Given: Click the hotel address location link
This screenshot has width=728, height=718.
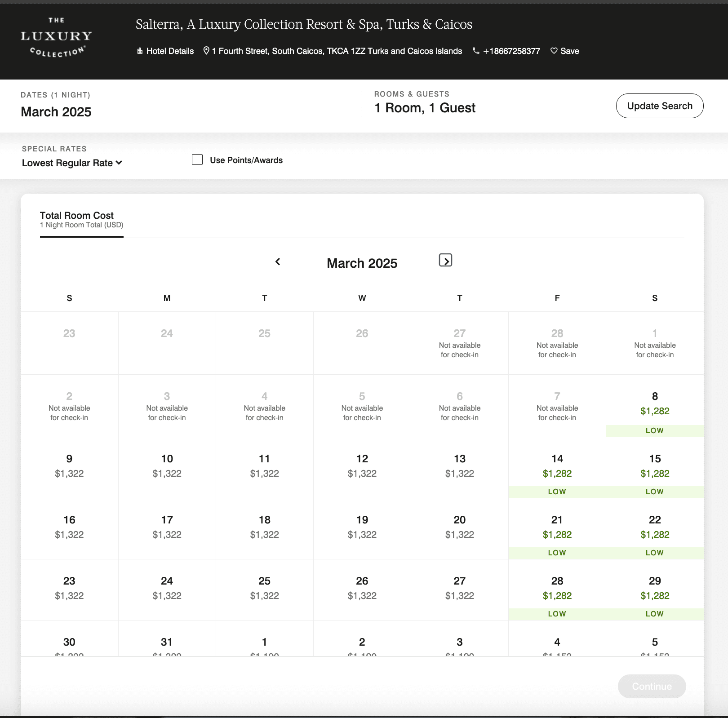Looking at the screenshot, I should (333, 51).
